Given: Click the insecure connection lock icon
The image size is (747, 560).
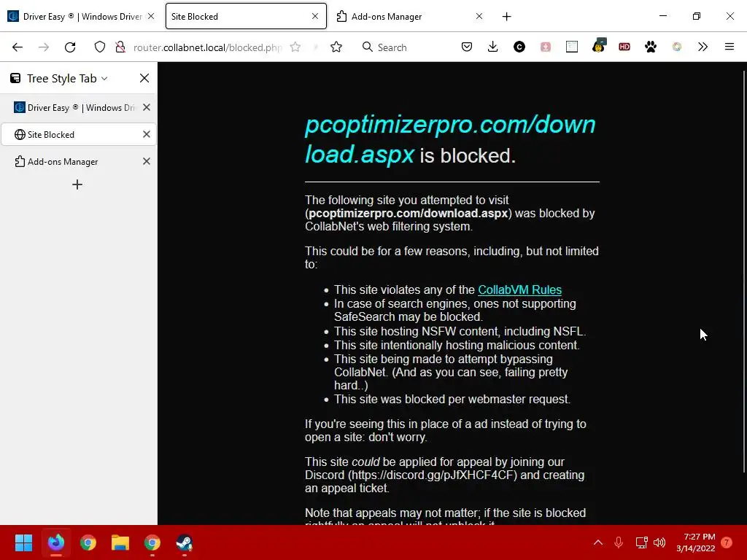Looking at the screenshot, I should coord(120,47).
